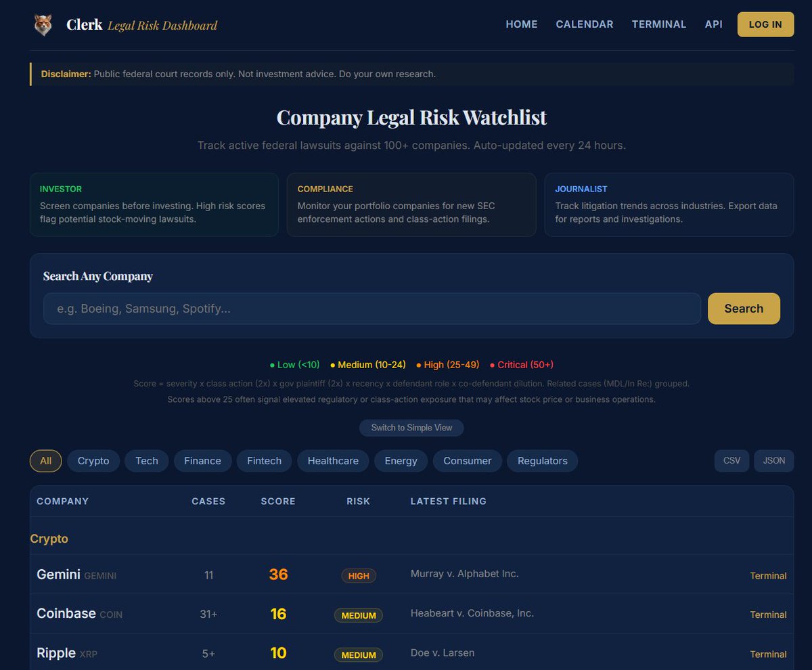The width and height of the screenshot is (812, 670).
Task: Click the High (25-49) legend entry
Action: click(448, 365)
